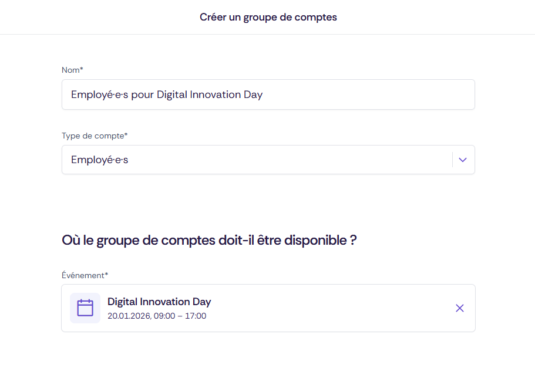Click the chevron on the Type de compte field
Screen dimensions: 535x392
click(x=462, y=160)
